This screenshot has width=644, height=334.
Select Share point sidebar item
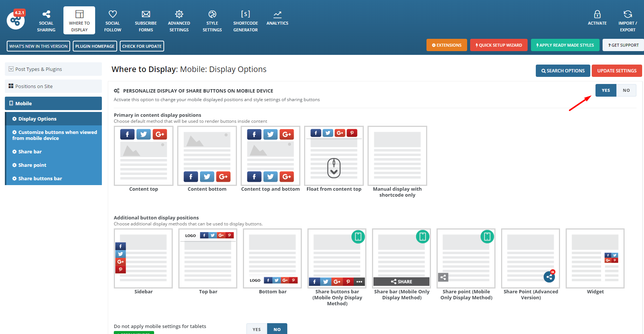pyautogui.click(x=32, y=165)
